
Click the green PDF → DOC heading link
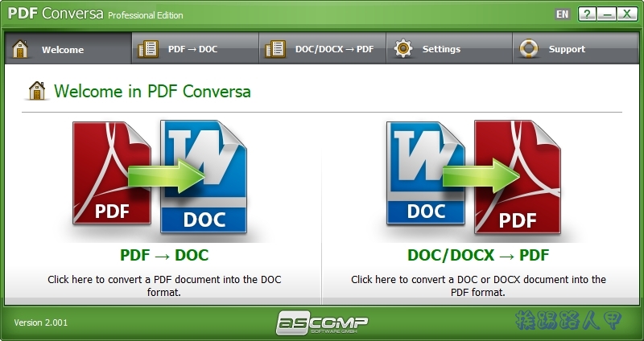coord(164,256)
